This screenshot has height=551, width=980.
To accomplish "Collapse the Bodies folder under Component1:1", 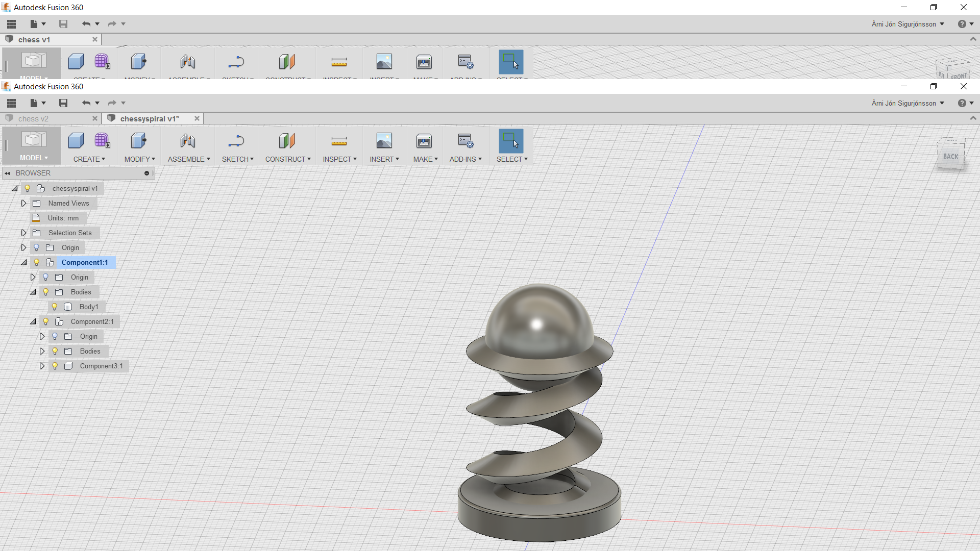I will point(33,292).
